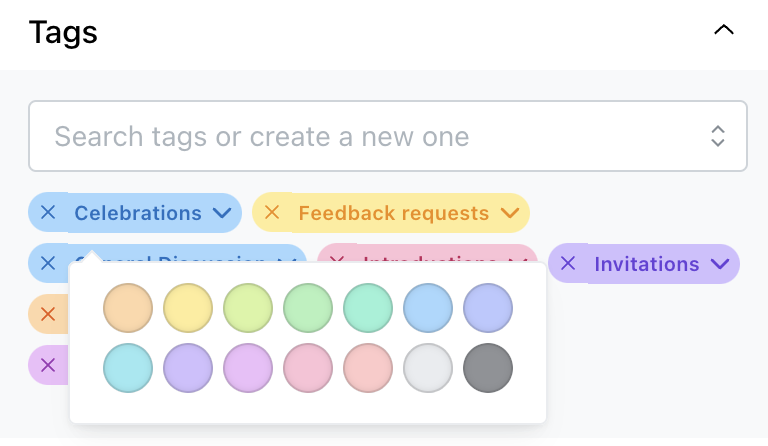Open the Invitations tag color dropdown
This screenshot has height=446, width=768.
click(720, 264)
